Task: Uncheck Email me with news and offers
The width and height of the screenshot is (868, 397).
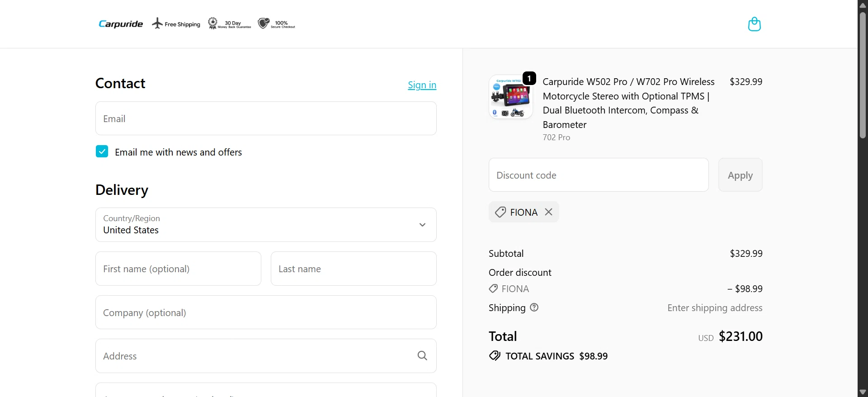Action: [102, 151]
